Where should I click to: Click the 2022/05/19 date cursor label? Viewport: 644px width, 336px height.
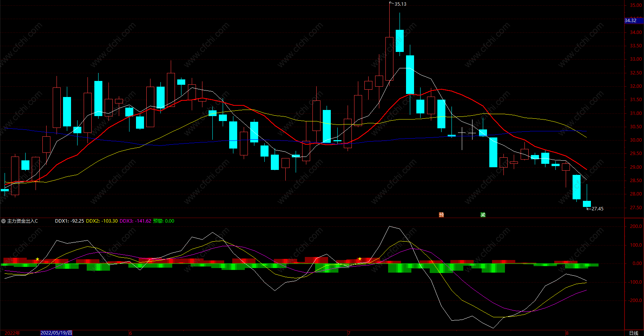56,333
